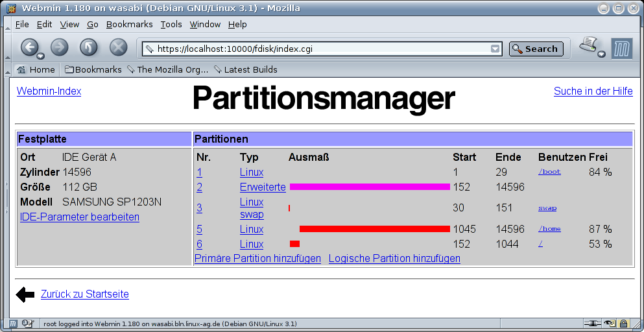Click the cookie/privacy eye icon in status bar

[x=610, y=324]
